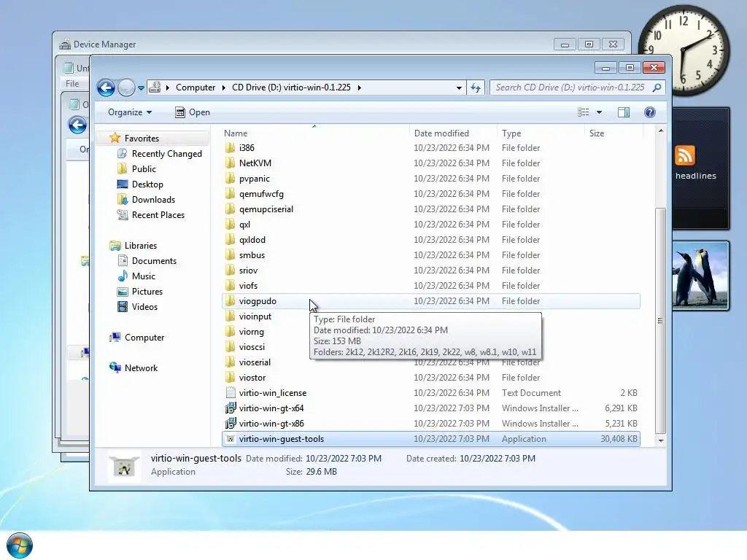Select the viorng folder

(251, 332)
